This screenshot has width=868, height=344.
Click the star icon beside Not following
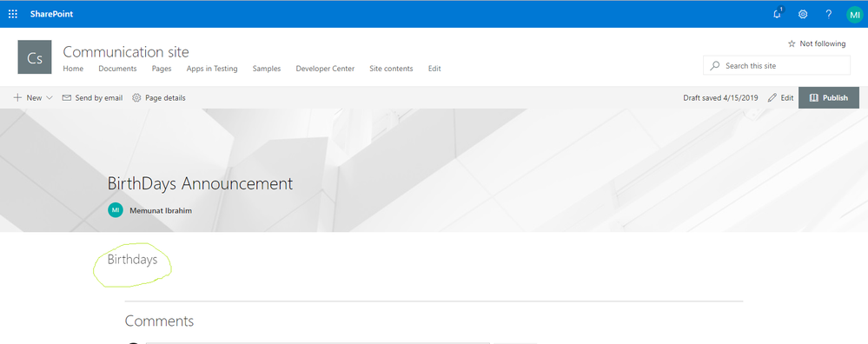pos(792,43)
